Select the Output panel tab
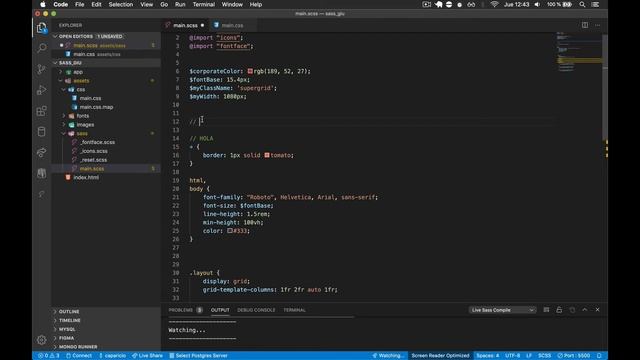Screen dimensions: 640x360 click(x=220, y=310)
